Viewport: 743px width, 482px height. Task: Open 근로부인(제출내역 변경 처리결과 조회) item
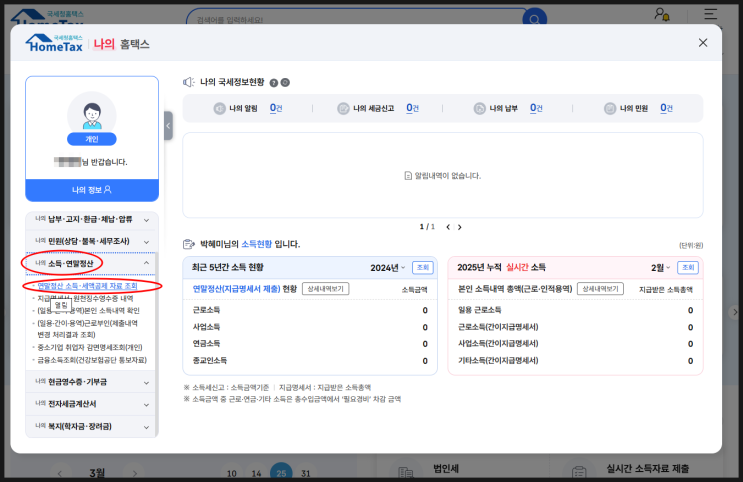[87, 329]
